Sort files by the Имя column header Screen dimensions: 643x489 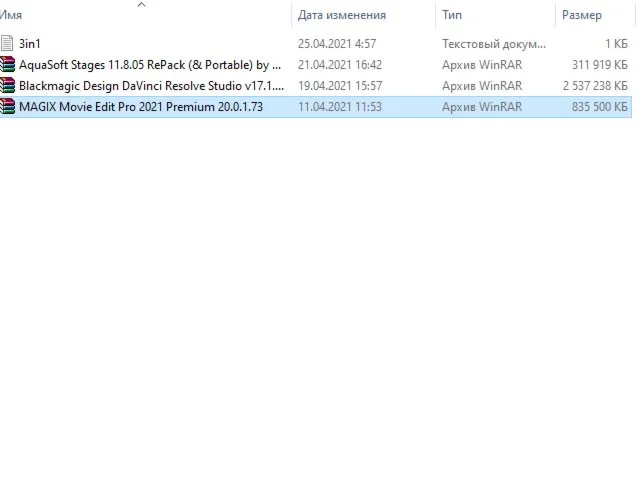(x=11, y=15)
